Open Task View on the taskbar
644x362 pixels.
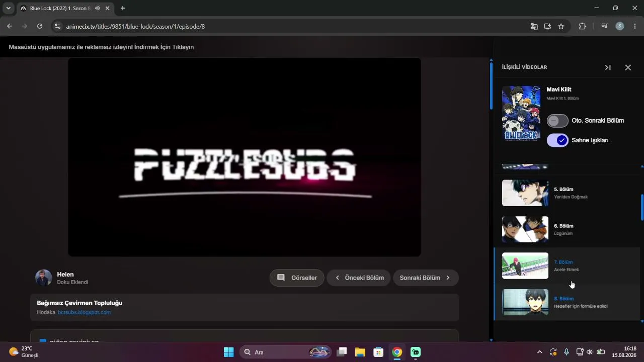coord(342,352)
